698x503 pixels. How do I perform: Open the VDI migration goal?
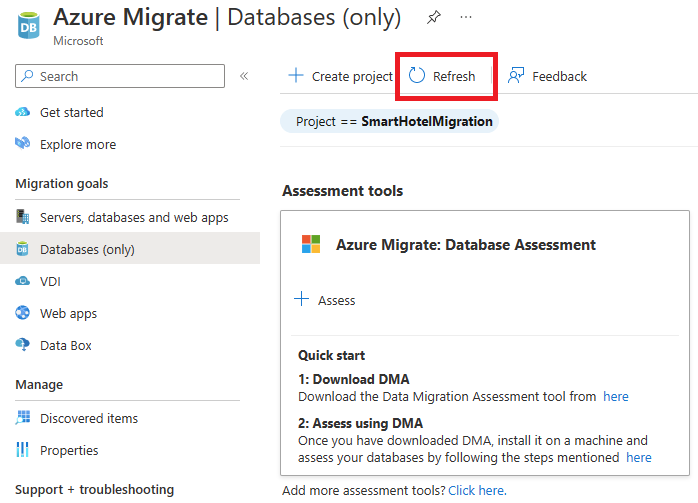[x=50, y=282]
